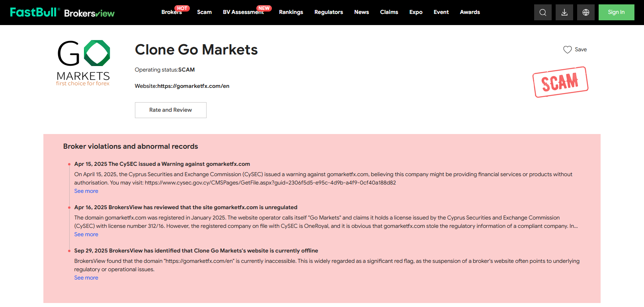Click the Apr 15, 2025 CySEC warning headline
The image size is (644, 307).
pyautogui.click(x=162, y=164)
